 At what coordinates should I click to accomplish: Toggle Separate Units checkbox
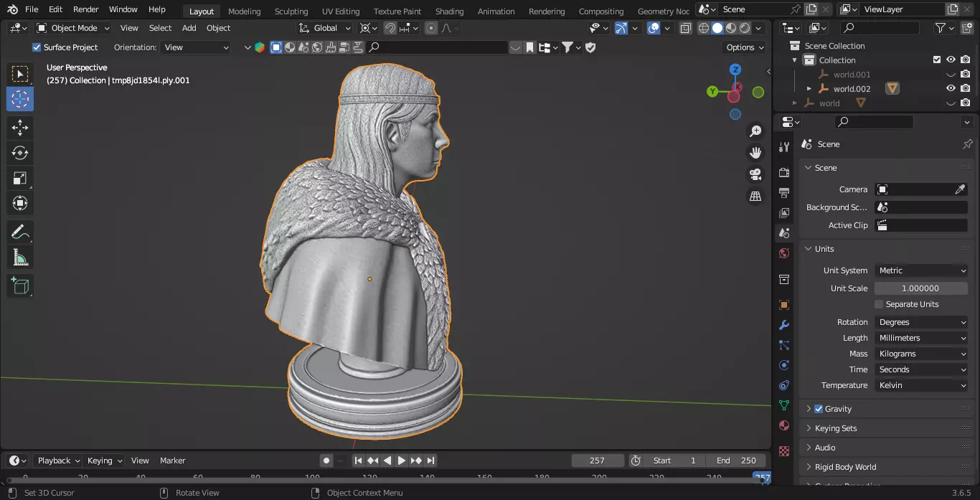click(x=879, y=304)
